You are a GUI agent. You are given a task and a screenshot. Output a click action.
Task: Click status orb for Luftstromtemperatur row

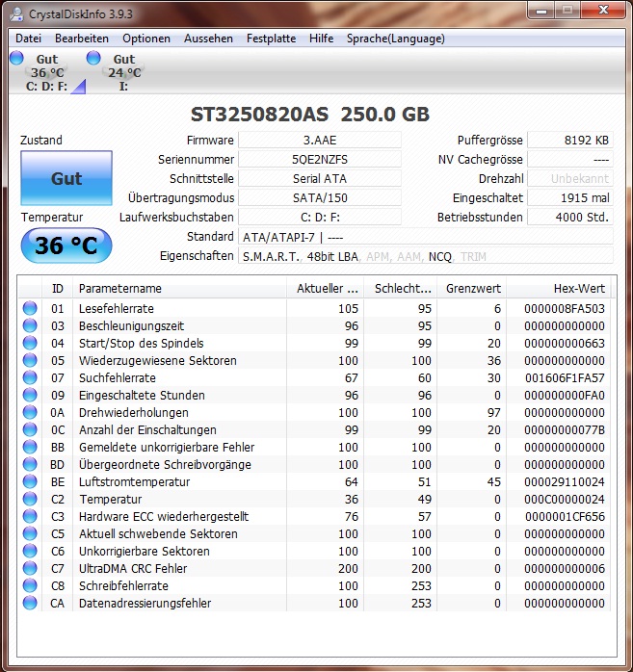30,481
